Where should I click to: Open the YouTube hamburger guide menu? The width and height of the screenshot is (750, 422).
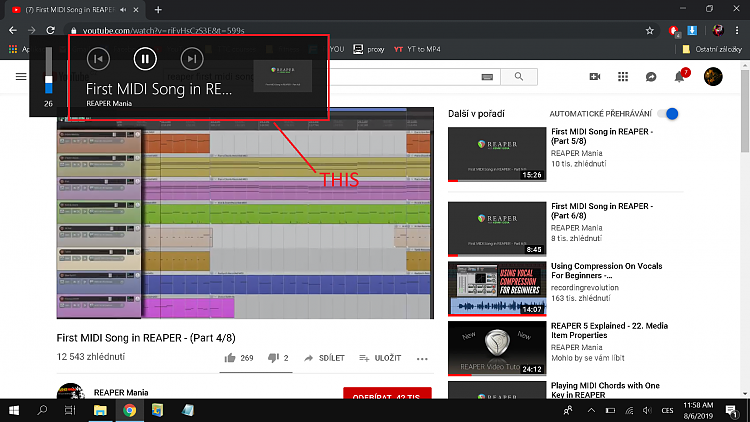click(21, 77)
